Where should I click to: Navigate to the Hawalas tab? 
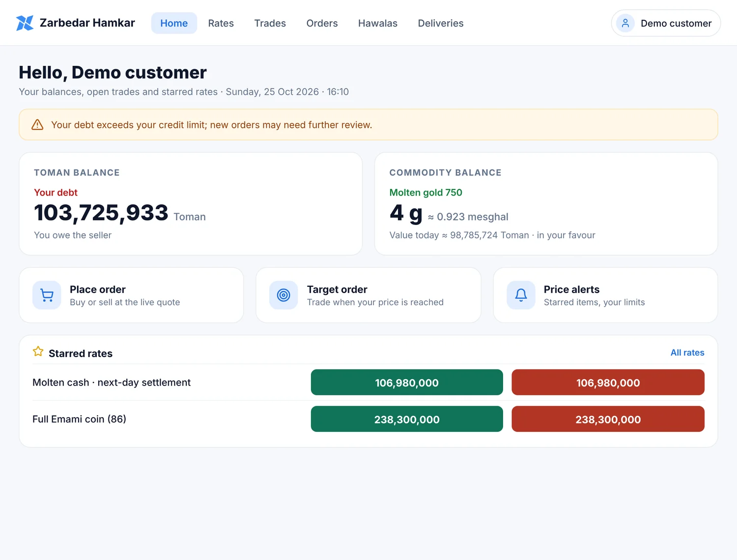378,23
